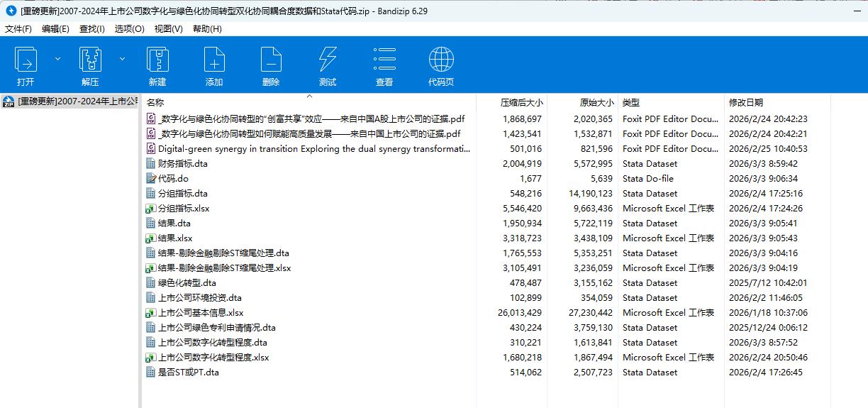This screenshot has width=868, height=408.
Task: Sort by 类型 column header
Action: point(631,103)
